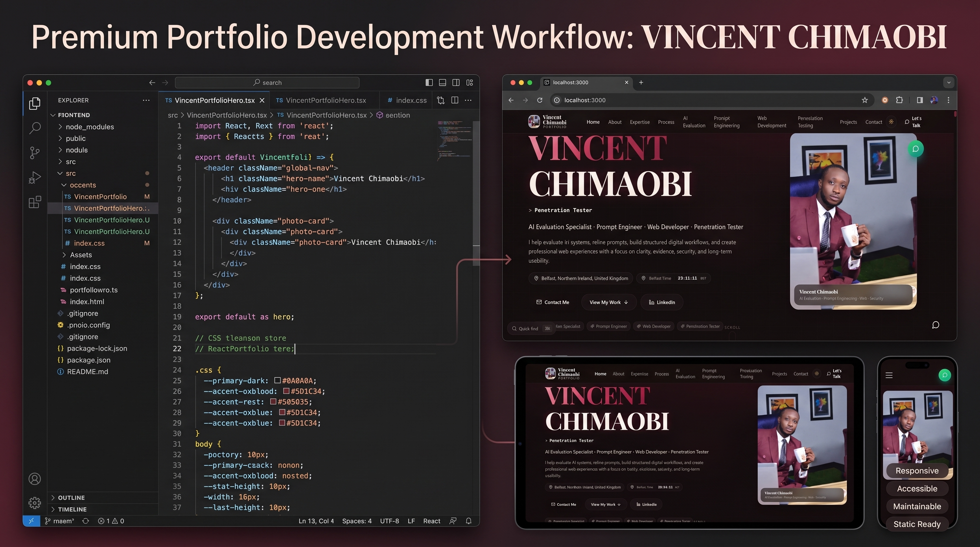Click the green chat bubble on the photo
This screenshot has width=980, height=547.
pyautogui.click(x=915, y=149)
